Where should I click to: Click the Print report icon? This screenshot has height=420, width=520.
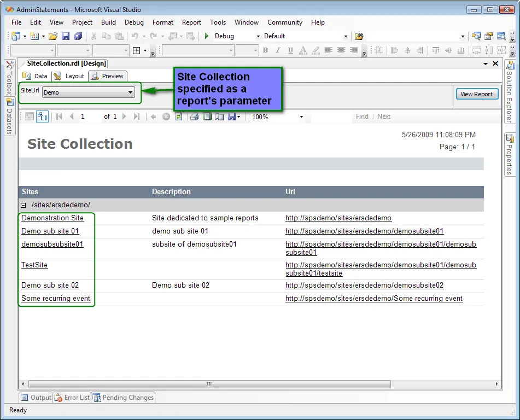click(194, 116)
